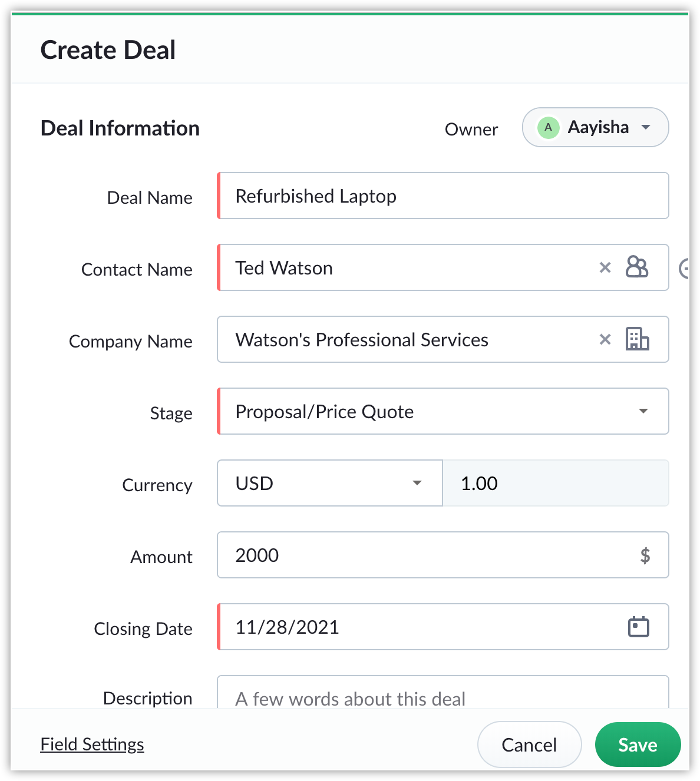Open the Stage dropdown showing Proposal/Price Quote
Viewport: 700px width, 781px height.
[443, 411]
